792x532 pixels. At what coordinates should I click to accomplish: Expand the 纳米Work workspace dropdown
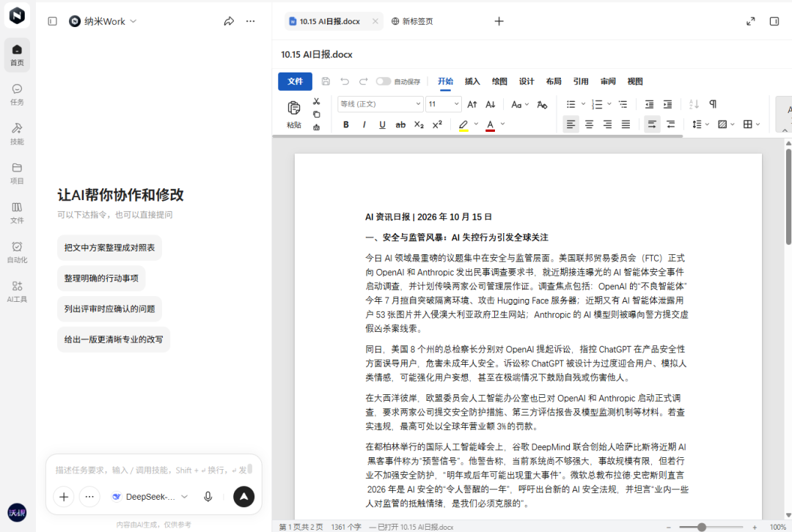[133, 21]
